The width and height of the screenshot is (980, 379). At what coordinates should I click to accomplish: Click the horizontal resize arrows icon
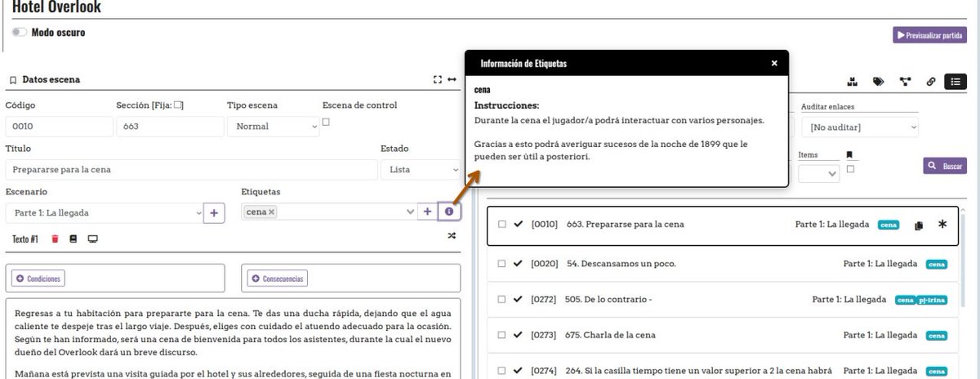click(452, 80)
